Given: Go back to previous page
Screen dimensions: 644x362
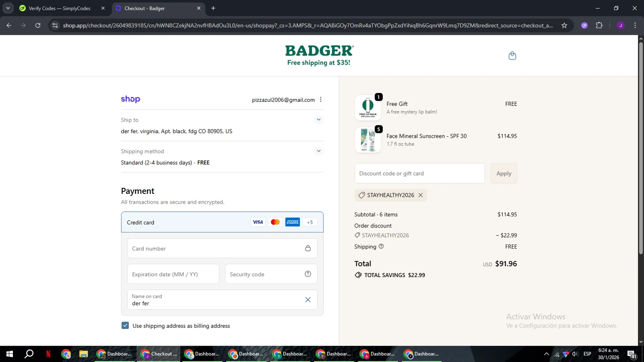Looking at the screenshot, I should coord(9,25).
